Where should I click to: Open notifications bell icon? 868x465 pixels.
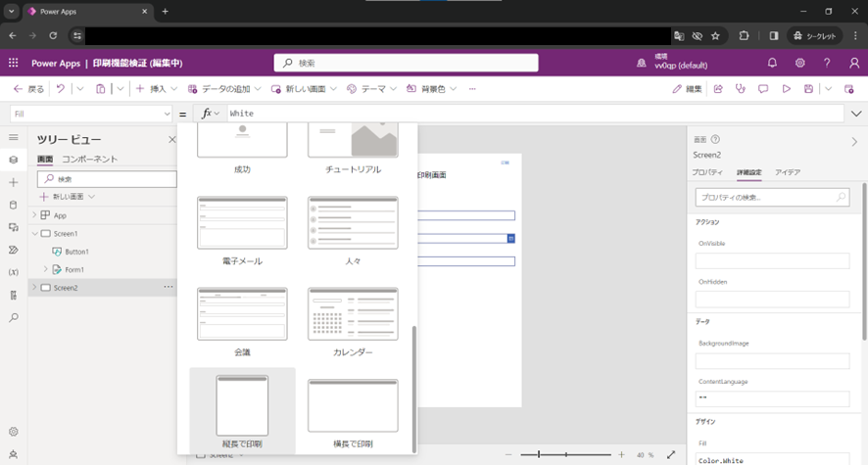[x=772, y=63]
